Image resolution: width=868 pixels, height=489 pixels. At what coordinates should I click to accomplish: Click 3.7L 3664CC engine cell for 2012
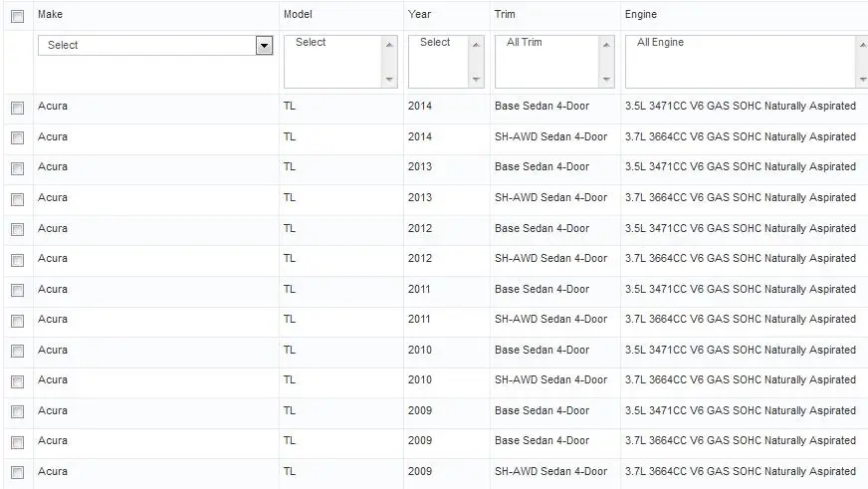point(741,258)
